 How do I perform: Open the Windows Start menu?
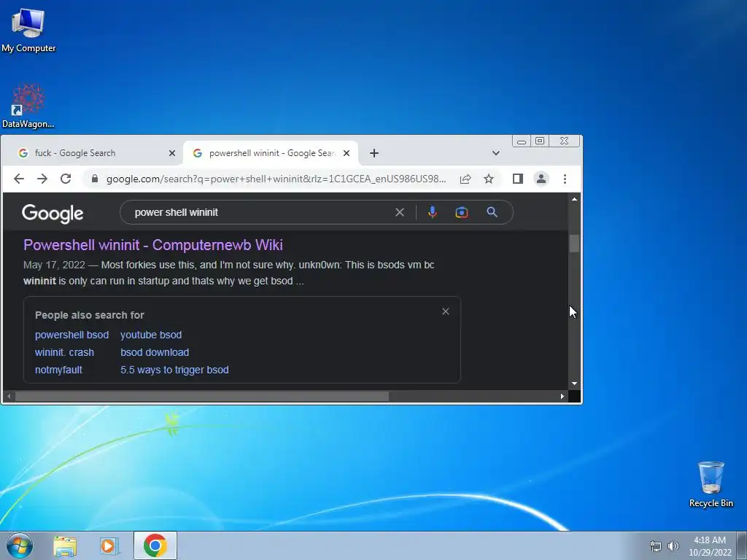[x=20, y=545]
